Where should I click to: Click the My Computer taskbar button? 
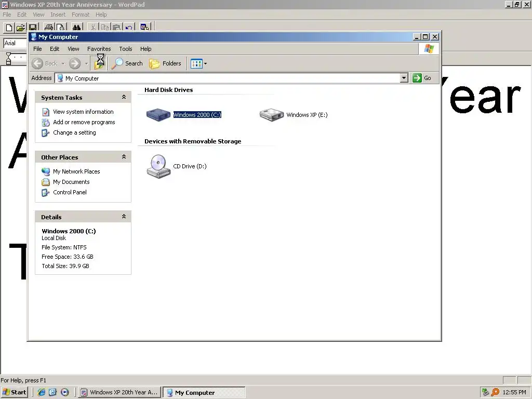204,393
